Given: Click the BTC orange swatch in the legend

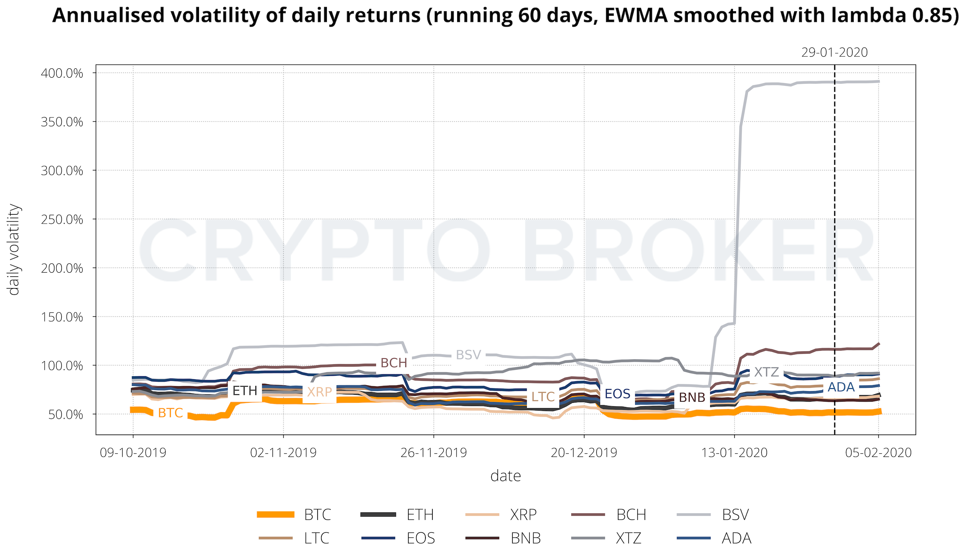Looking at the screenshot, I should click(x=276, y=514).
